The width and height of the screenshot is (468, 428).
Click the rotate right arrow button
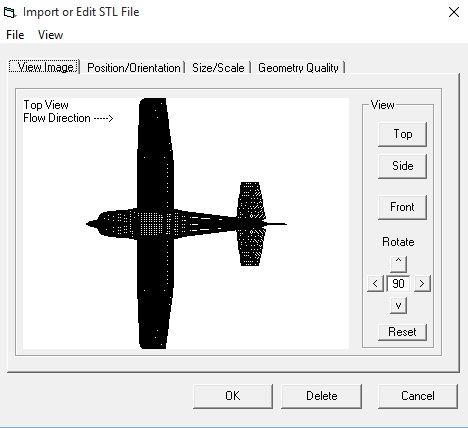422,284
